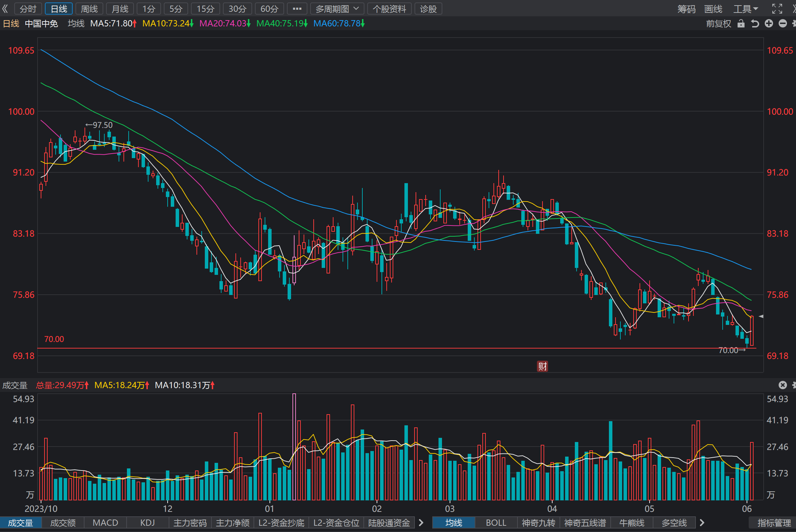
Task: Expand 工具 tools dropdown
Action: point(746,9)
